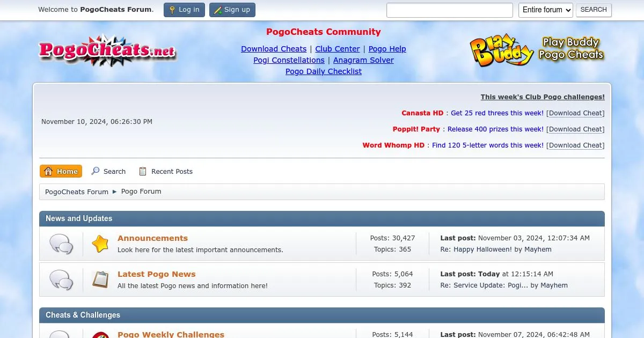The image size is (644, 338).
Task: Click the pencil icon on Sign up
Action: tap(218, 10)
